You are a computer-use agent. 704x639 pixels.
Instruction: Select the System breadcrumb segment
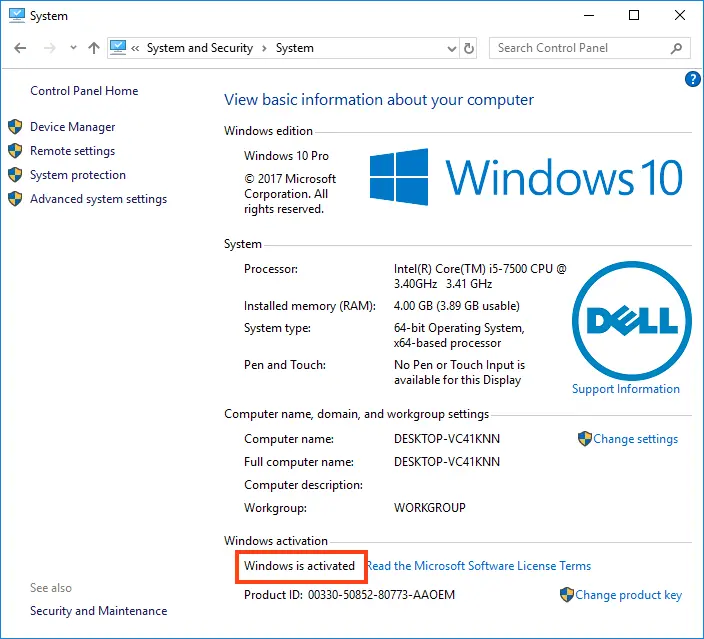point(295,48)
